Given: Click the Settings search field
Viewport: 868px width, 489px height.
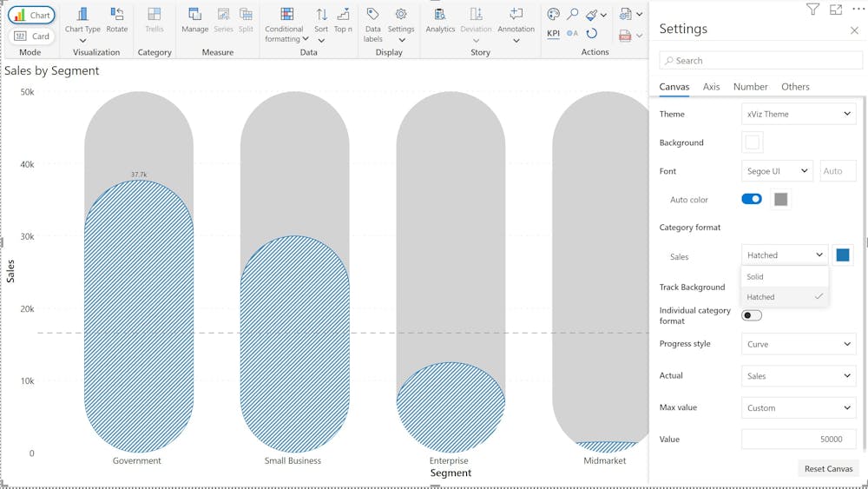Looking at the screenshot, I should click(x=760, y=61).
